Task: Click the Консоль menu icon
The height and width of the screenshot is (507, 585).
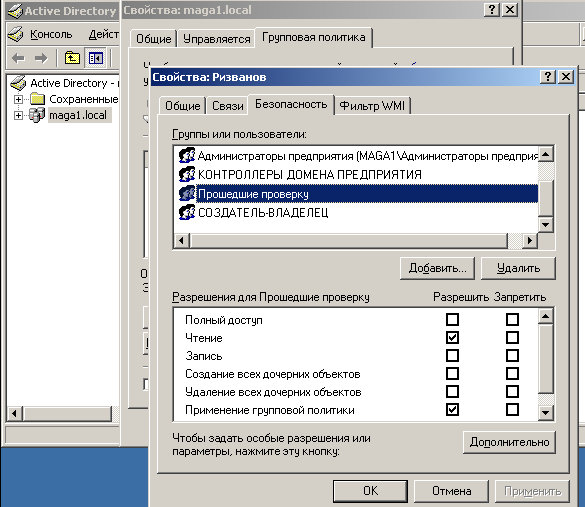Action: point(15,34)
